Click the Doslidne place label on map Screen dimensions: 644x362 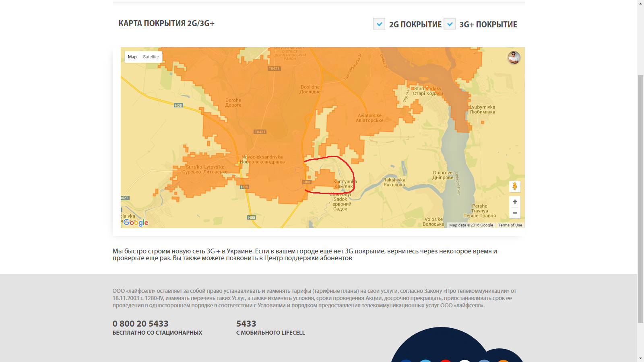pyautogui.click(x=310, y=89)
